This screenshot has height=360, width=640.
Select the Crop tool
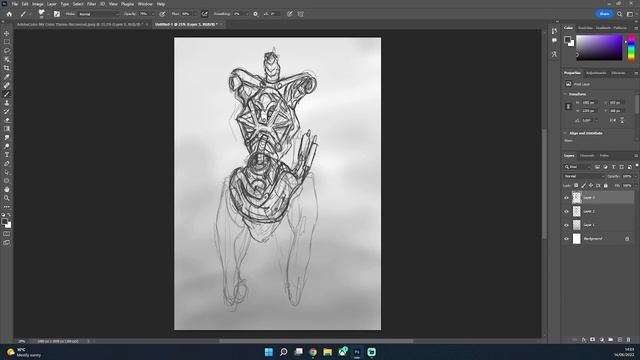tap(7, 68)
